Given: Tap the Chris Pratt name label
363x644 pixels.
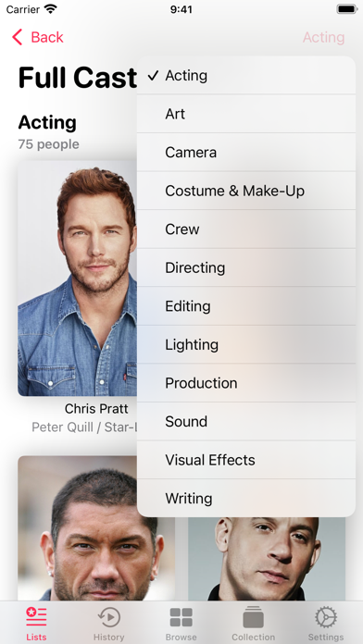Looking at the screenshot, I should click(x=96, y=409).
